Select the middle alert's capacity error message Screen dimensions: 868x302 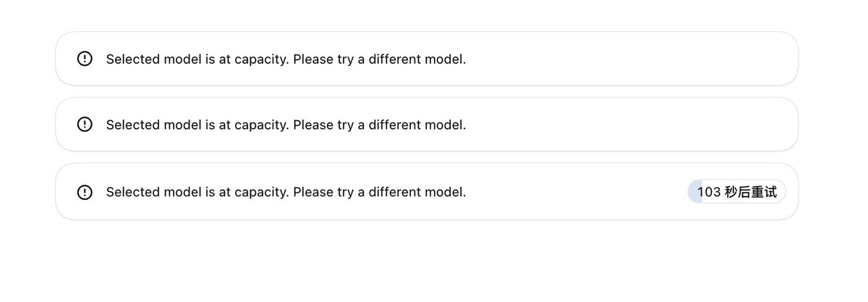coord(286,125)
